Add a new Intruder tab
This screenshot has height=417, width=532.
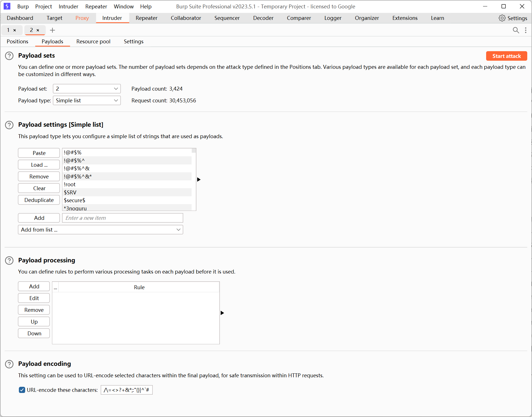point(52,30)
